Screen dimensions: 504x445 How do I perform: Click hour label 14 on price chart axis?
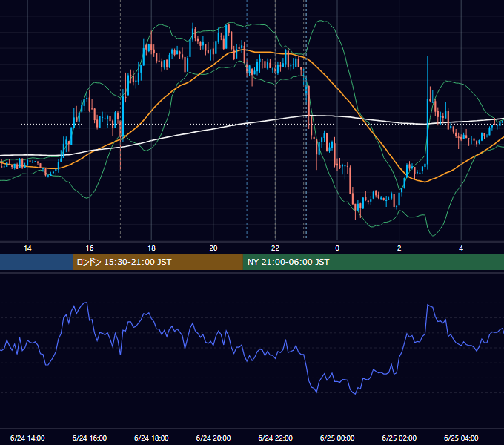pyautogui.click(x=27, y=248)
